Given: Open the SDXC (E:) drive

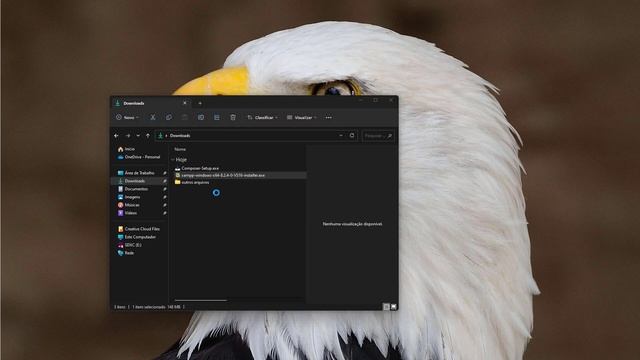Looking at the screenshot, I should click(129, 245).
